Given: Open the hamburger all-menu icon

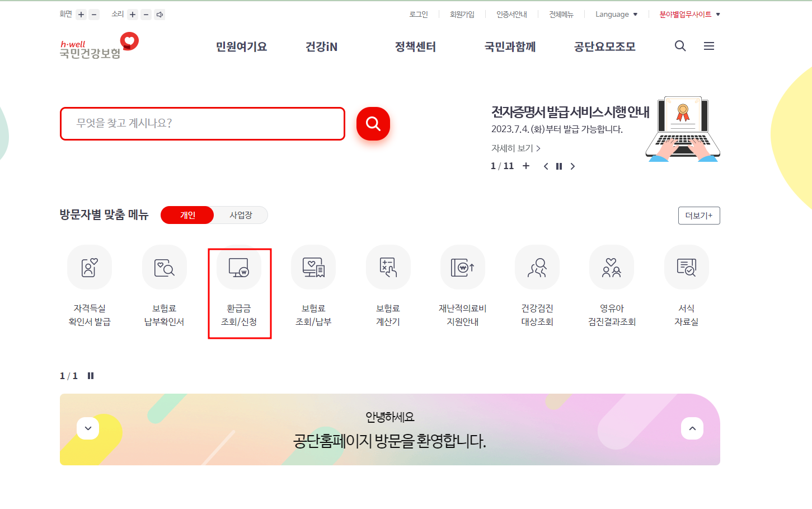Looking at the screenshot, I should point(709,46).
